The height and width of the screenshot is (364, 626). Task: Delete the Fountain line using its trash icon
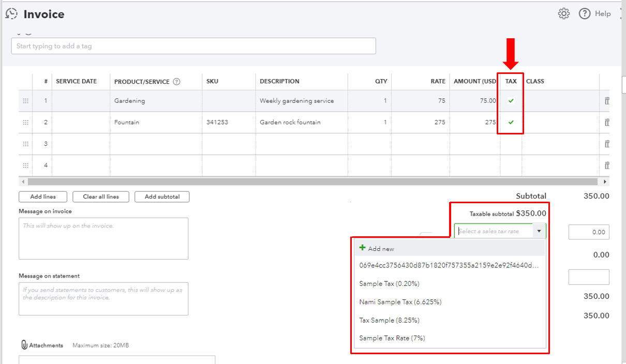click(606, 122)
